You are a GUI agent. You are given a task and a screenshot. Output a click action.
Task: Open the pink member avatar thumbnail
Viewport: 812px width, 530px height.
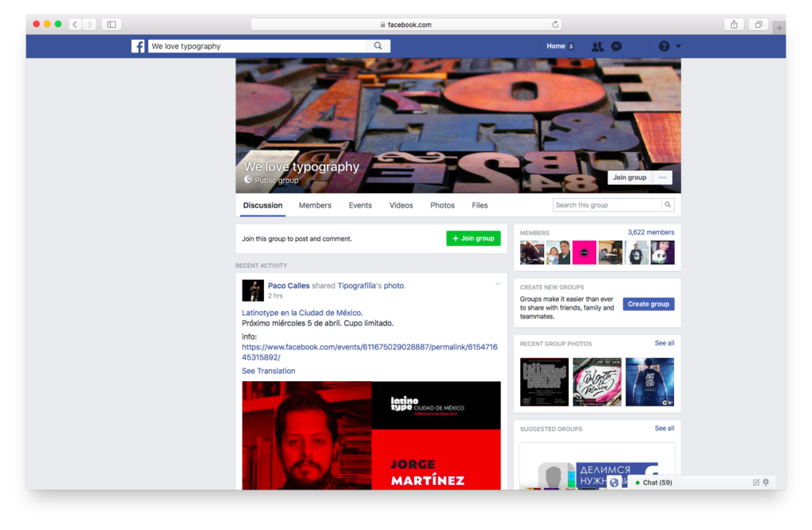click(x=584, y=253)
